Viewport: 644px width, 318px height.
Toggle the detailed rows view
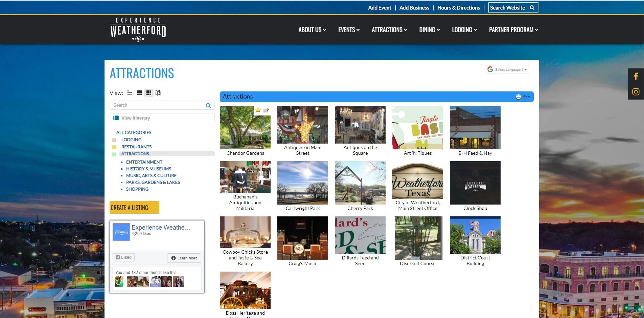tap(139, 92)
